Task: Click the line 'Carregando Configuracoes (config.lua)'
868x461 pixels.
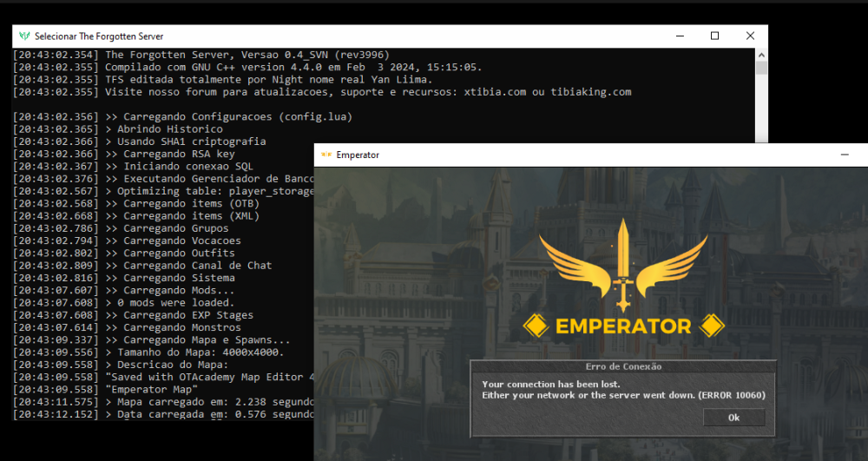Action: 182,117
